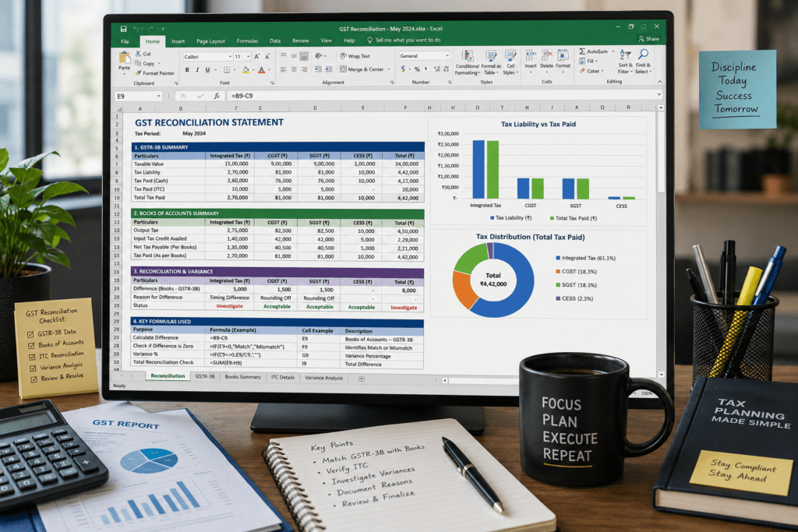Click the Align Right icon
The width and height of the screenshot is (798, 532).
304,69
